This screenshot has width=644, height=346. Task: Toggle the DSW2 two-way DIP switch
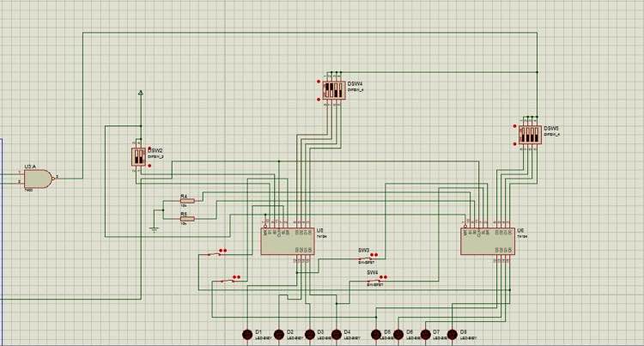coord(138,157)
